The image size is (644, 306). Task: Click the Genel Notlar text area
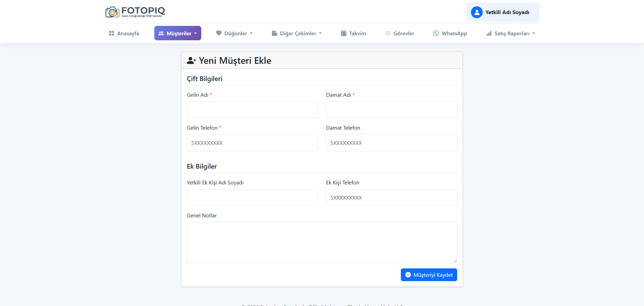click(x=322, y=242)
